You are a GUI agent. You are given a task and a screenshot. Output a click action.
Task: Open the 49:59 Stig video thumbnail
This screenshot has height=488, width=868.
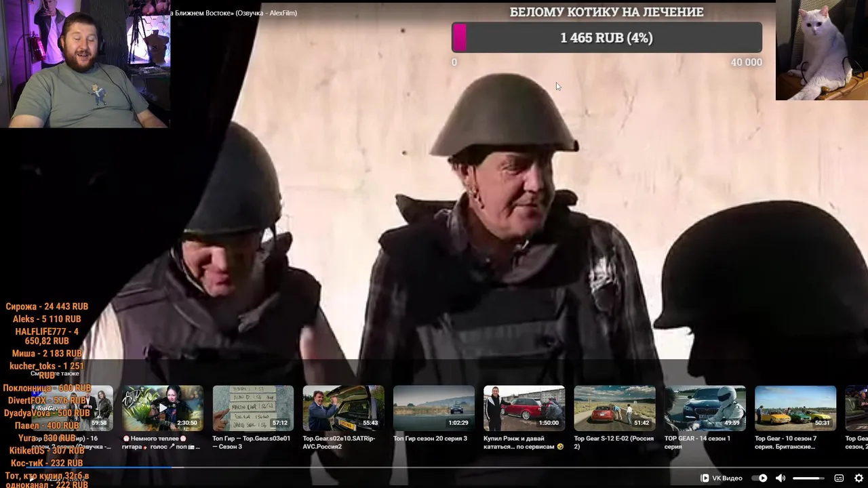705,408
